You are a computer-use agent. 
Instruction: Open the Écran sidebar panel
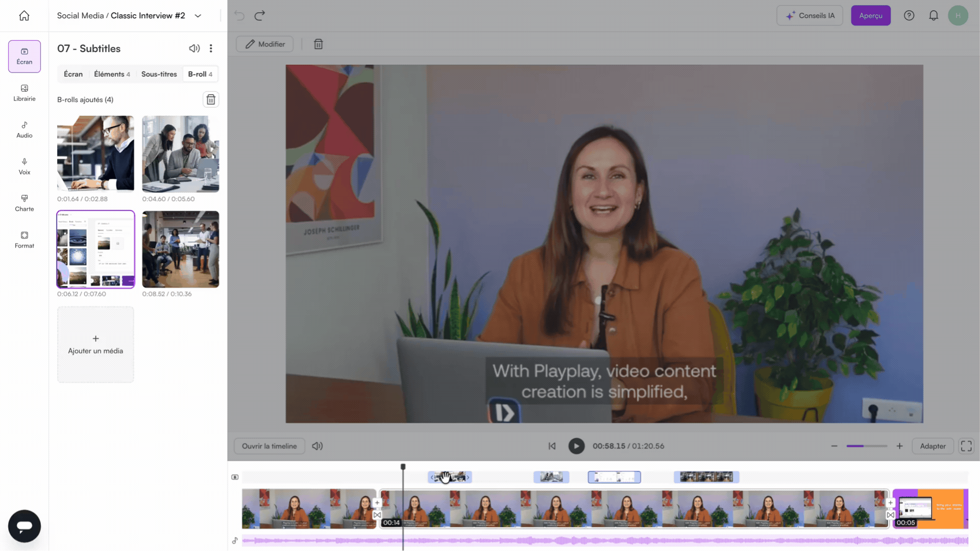click(24, 56)
